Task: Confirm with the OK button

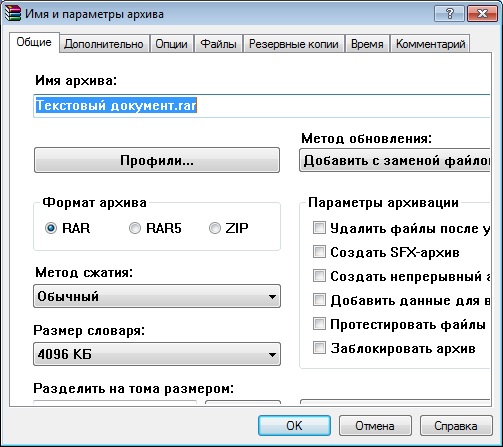Action: click(294, 426)
